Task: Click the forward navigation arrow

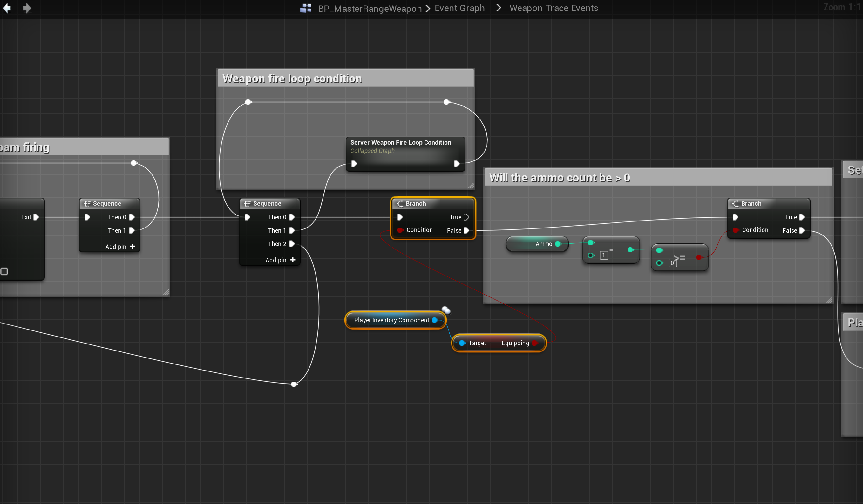Action: pyautogui.click(x=27, y=8)
